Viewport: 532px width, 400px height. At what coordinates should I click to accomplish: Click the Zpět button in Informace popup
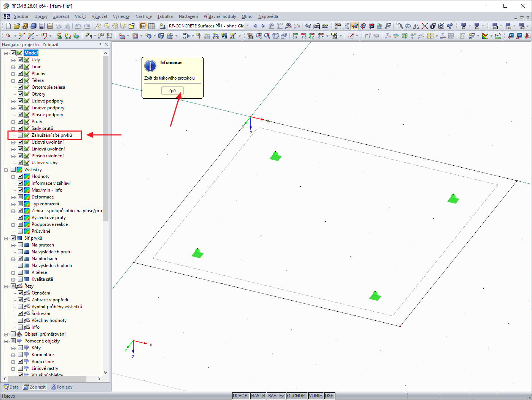pyautogui.click(x=172, y=91)
